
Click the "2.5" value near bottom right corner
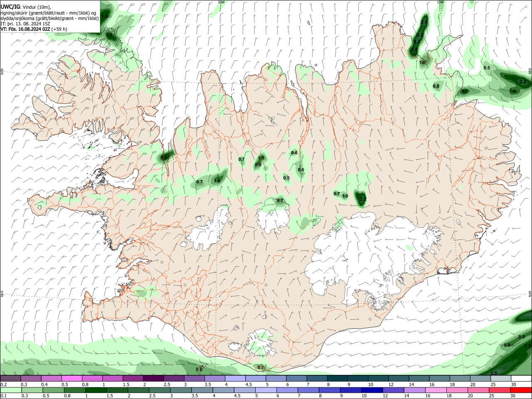tap(494, 373)
